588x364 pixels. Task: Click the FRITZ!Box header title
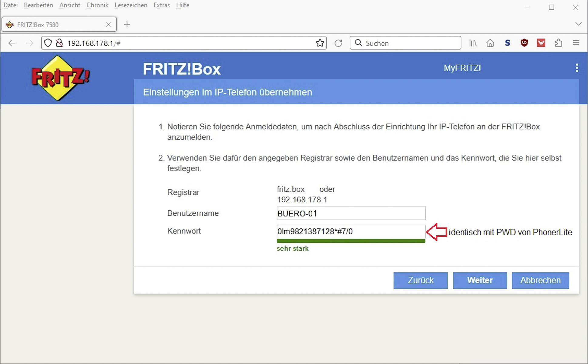(x=182, y=69)
